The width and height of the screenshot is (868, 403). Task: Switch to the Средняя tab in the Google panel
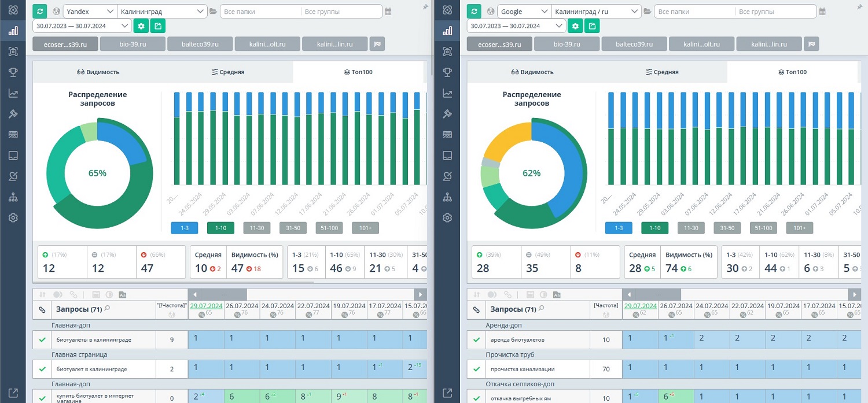tap(662, 72)
